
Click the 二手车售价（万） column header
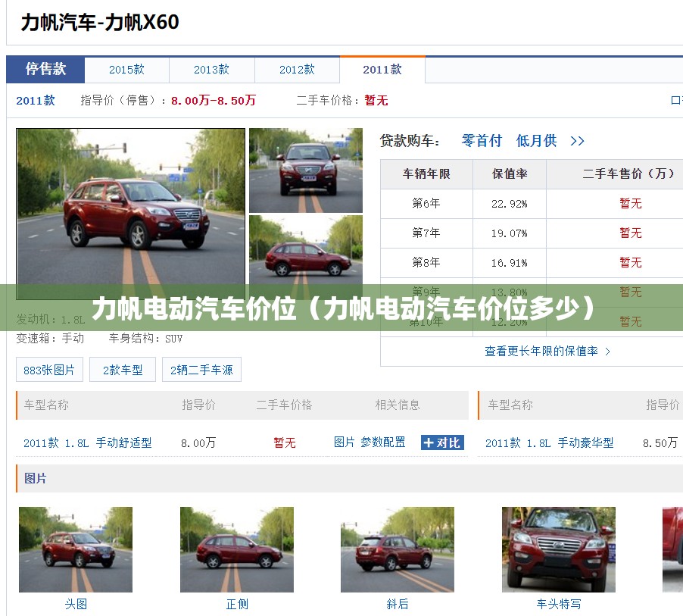pyautogui.click(x=629, y=174)
